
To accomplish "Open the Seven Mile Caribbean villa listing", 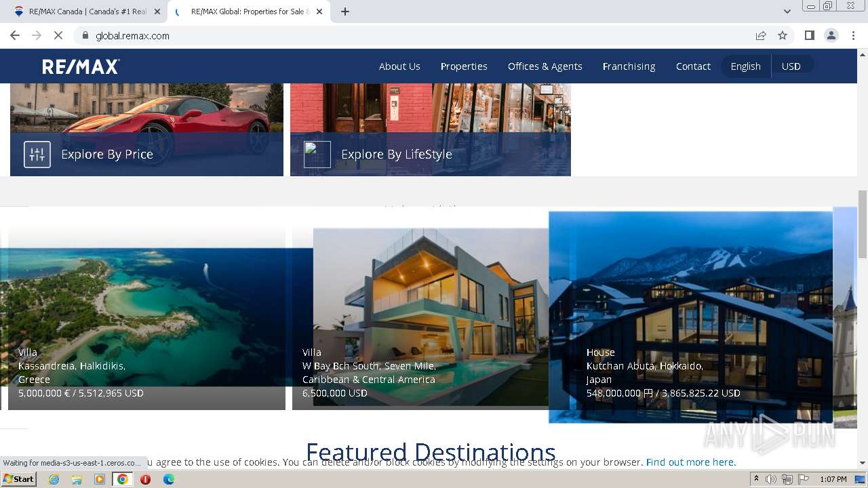I will pos(431,319).
